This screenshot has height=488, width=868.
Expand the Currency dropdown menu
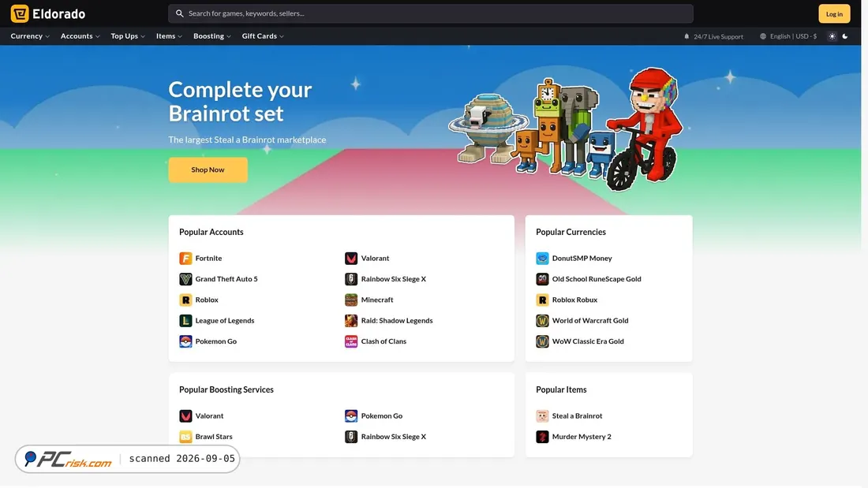(30, 36)
